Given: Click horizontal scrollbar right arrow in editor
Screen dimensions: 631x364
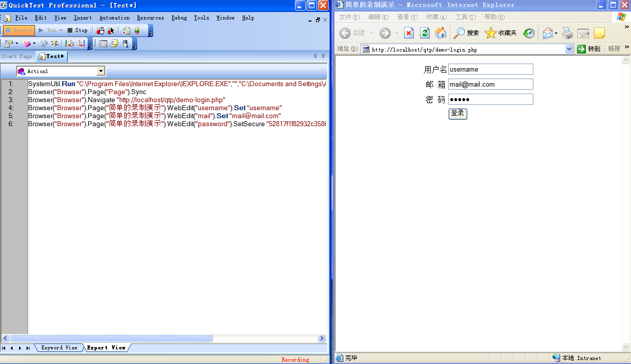Looking at the screenshot, I should click(x=322, y=338).
